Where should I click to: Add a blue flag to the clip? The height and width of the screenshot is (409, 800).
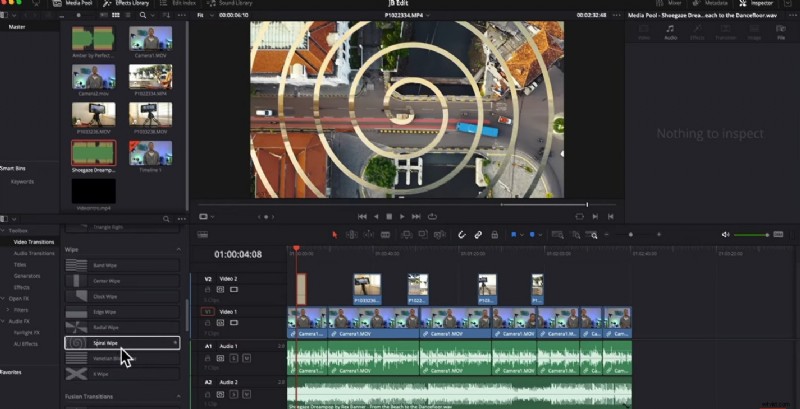(514, 235)
